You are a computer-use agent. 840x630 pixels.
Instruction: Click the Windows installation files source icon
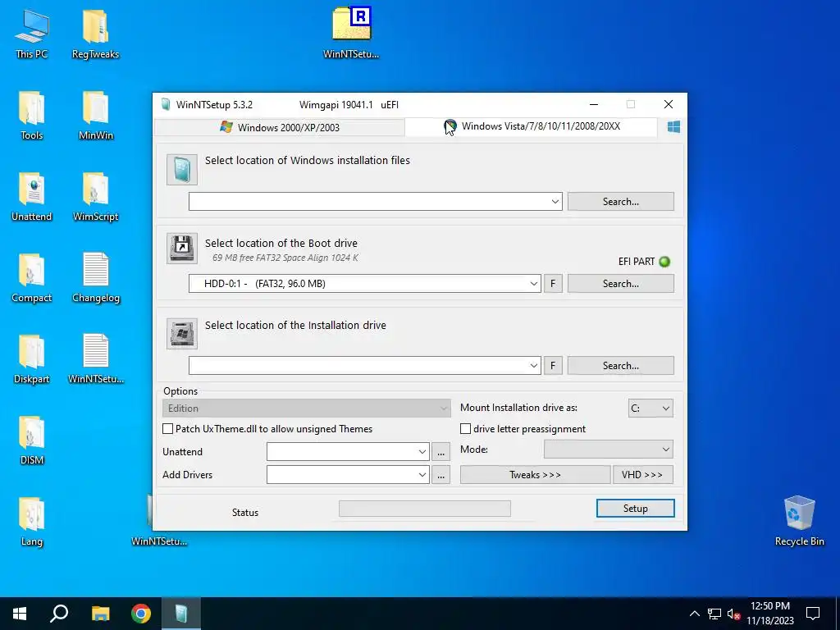click(181, 170)
